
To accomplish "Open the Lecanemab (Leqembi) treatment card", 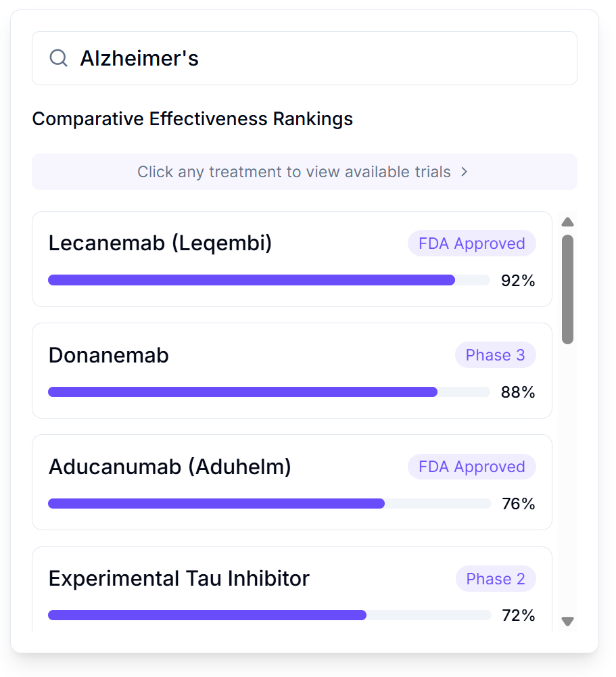I will pos(223,243).
